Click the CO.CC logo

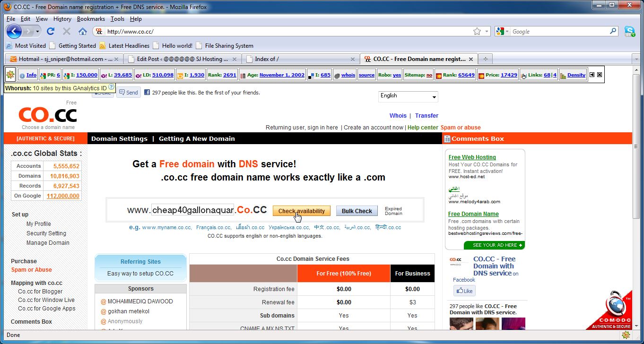[x=48, y=115]
